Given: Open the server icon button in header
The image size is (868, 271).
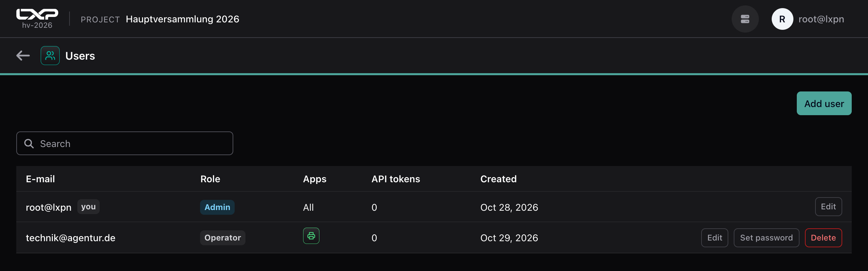Looking at the screenshot, I should pyautogui.click(x=745, y=19).
